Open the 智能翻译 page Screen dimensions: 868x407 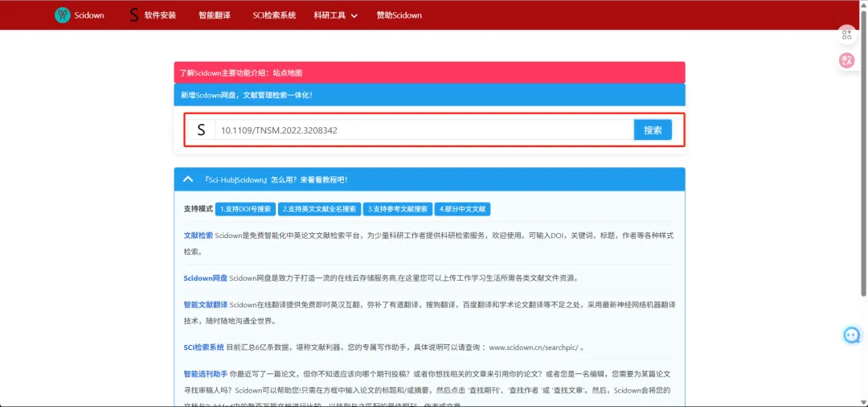click(215, 15)
